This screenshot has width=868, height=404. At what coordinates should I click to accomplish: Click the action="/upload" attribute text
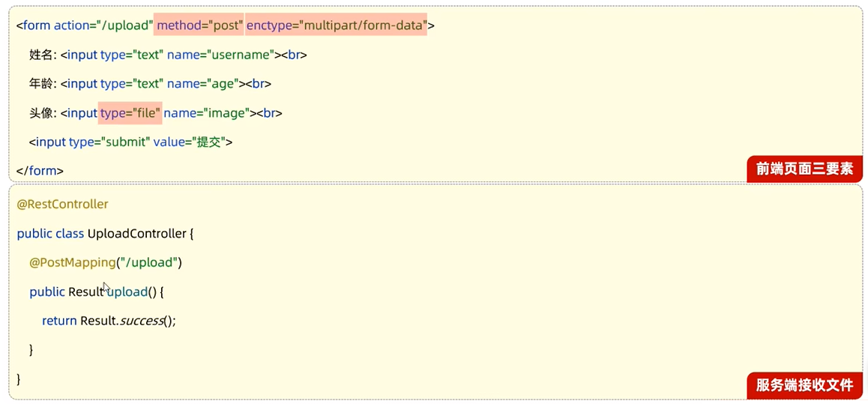103,25
